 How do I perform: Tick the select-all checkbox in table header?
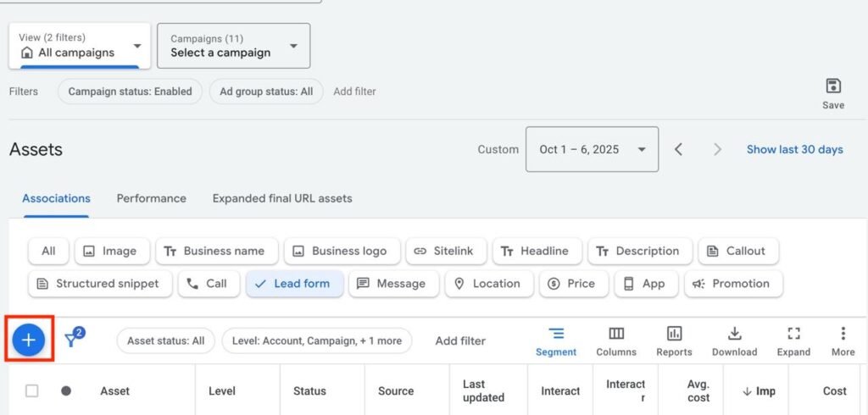32,390
